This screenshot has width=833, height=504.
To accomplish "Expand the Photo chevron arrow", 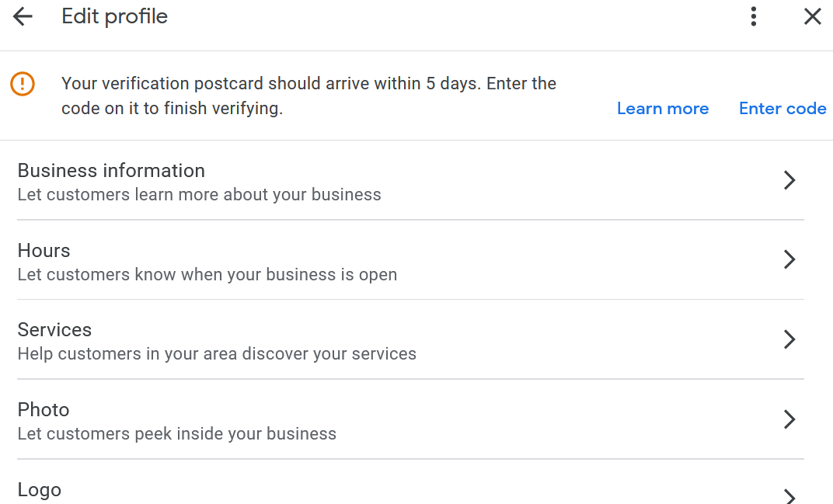I will point(789,419).
